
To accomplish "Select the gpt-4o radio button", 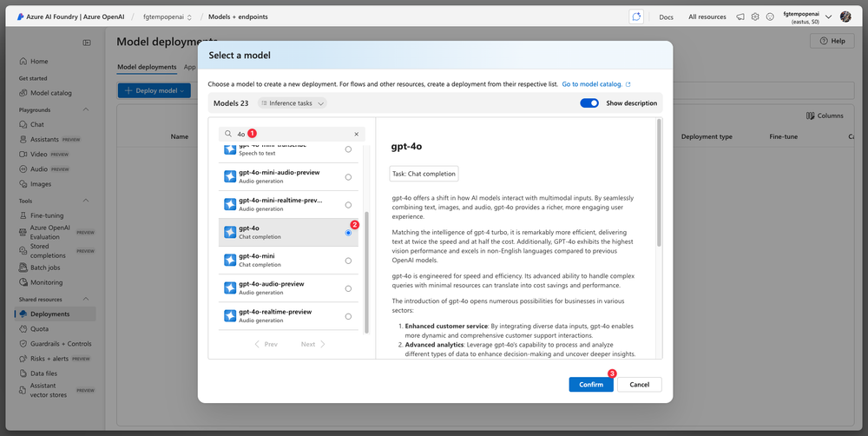I will click(x=348, y=233).
